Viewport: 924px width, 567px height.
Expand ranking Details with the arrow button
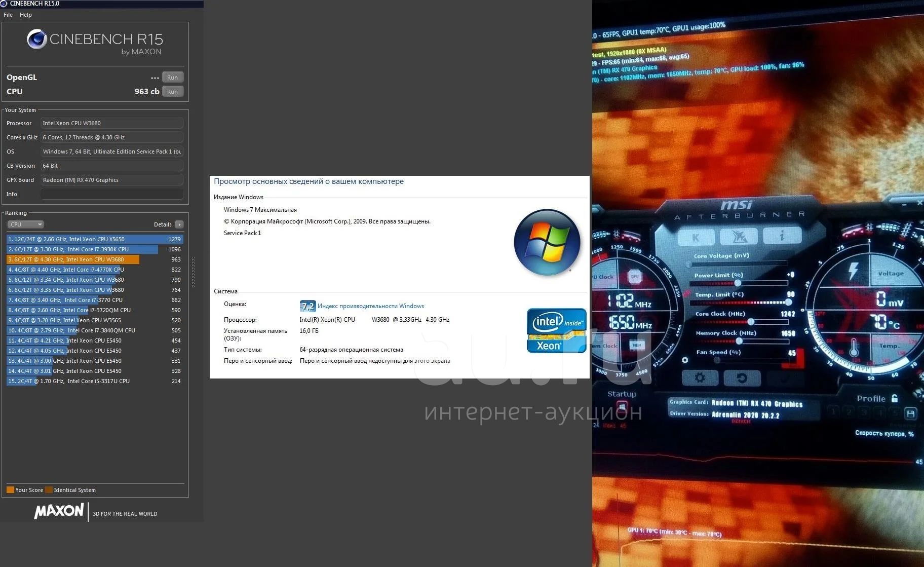pos(179,224)
